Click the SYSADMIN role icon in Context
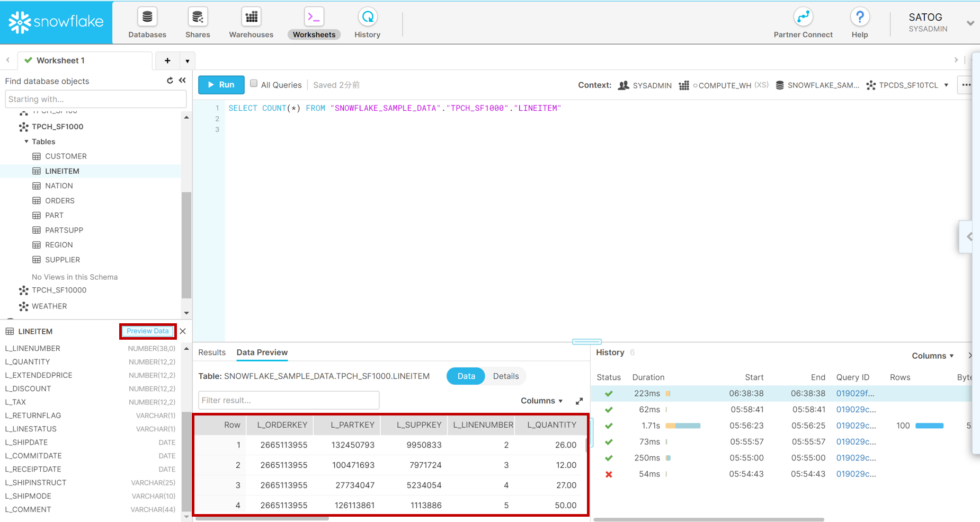980x522 pixels. (623, 85)
